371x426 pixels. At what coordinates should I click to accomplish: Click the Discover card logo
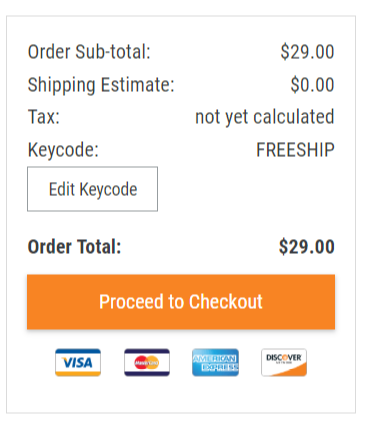tap(284, 362)
